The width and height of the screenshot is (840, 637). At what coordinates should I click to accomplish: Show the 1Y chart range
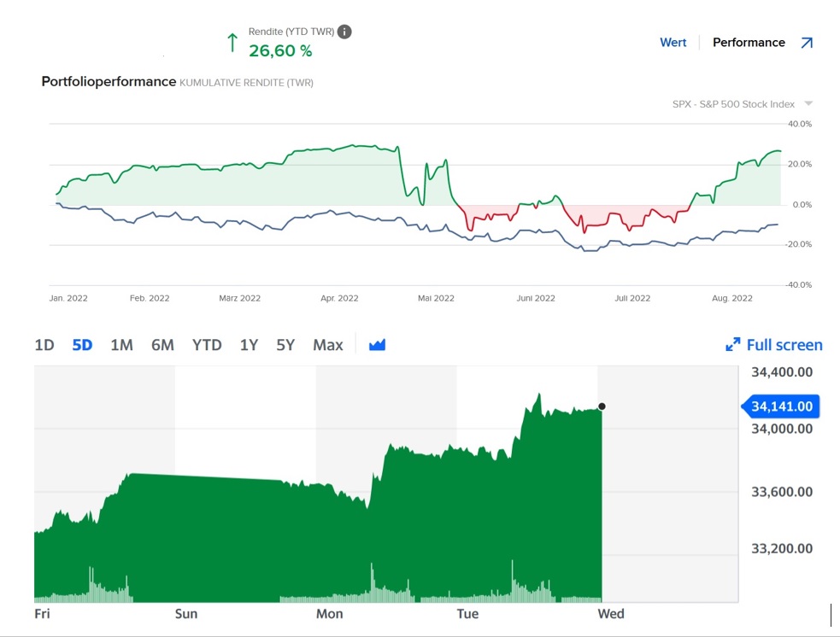[x=249, y=345]
